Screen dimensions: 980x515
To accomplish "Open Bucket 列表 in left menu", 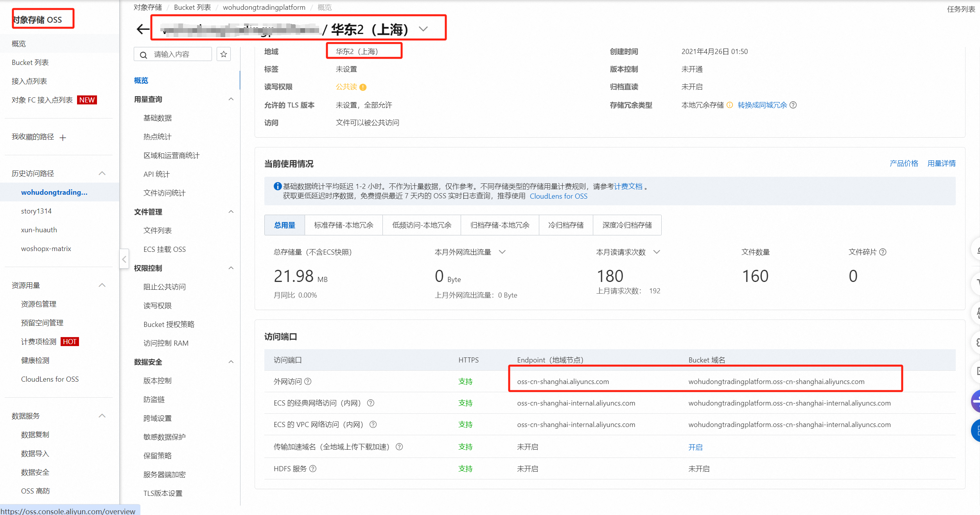I will pyautogui.click(x=30, y=63).
